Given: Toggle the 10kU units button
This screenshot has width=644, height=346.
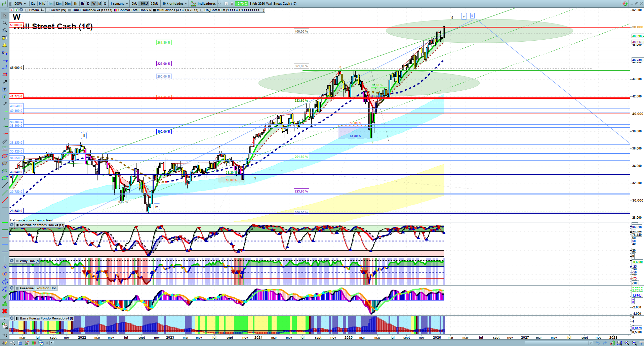Looking at the screenshot, I should (144, 4).
